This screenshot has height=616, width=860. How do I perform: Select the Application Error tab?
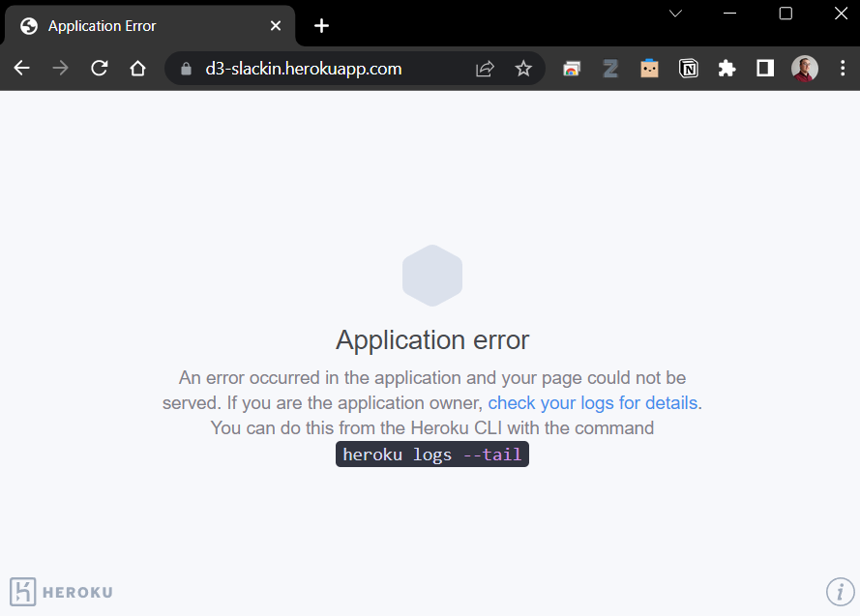[135, 25]
